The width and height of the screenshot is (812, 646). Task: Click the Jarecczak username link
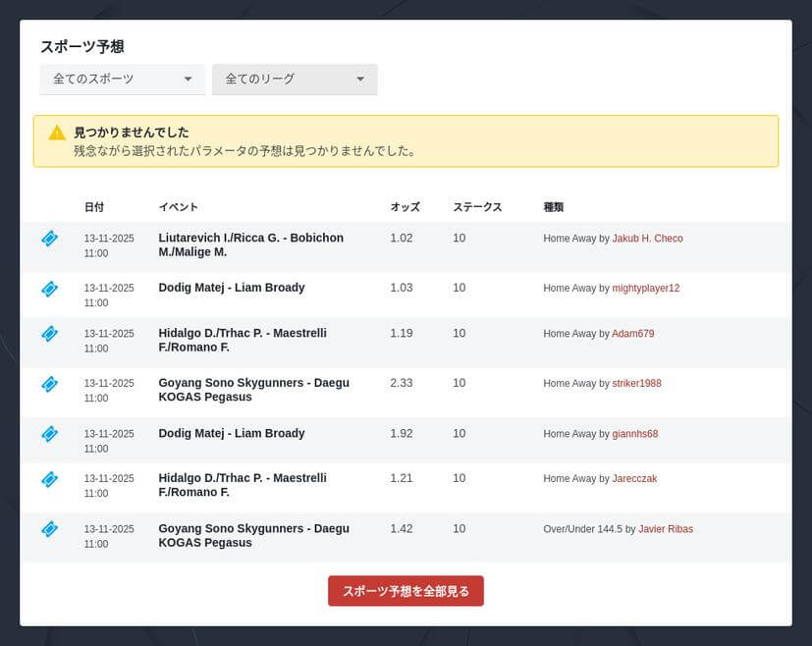coord(634,478)
